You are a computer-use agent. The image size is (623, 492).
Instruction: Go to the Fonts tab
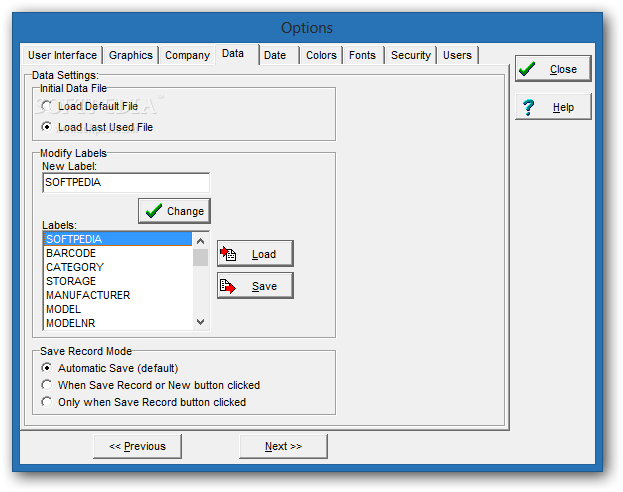(x=362, y=55)
